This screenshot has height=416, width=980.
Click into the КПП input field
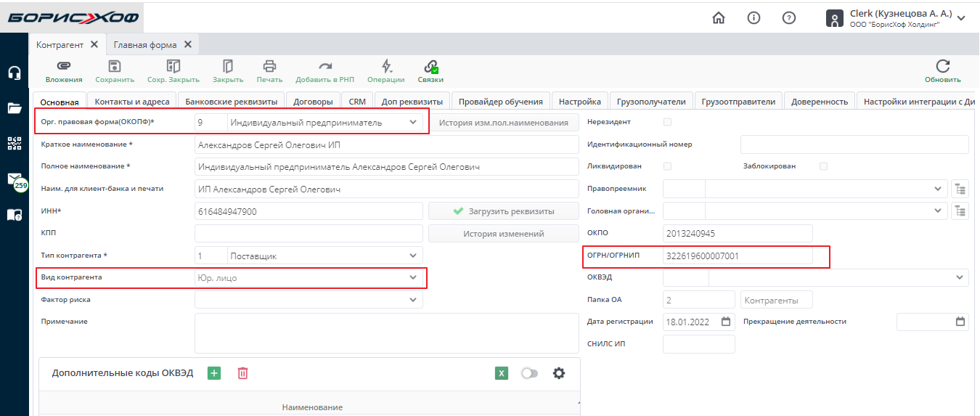(309, 234)
